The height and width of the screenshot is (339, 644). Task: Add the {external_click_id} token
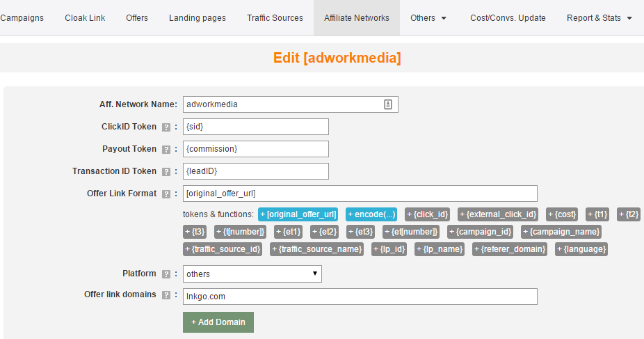pos(498,214)
